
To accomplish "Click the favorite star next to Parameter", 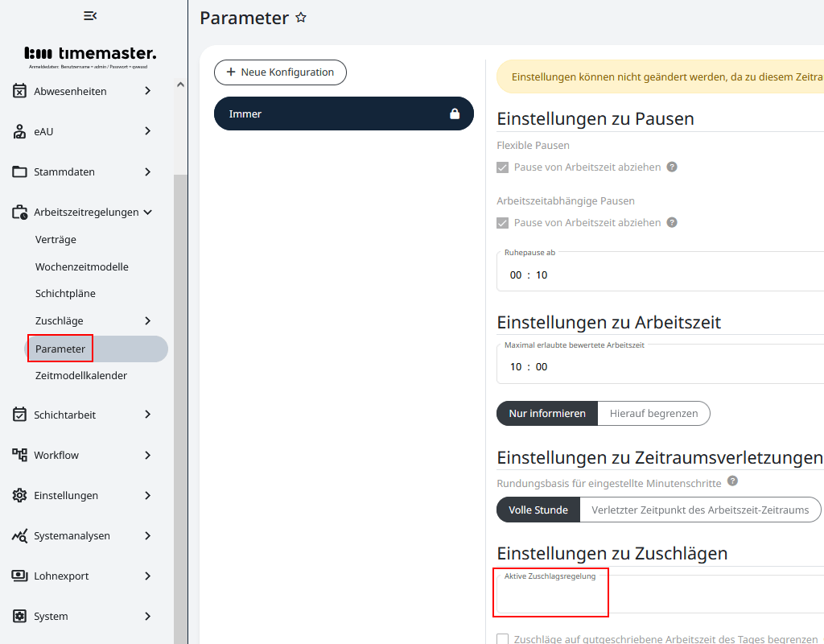I will click(301, 18).
